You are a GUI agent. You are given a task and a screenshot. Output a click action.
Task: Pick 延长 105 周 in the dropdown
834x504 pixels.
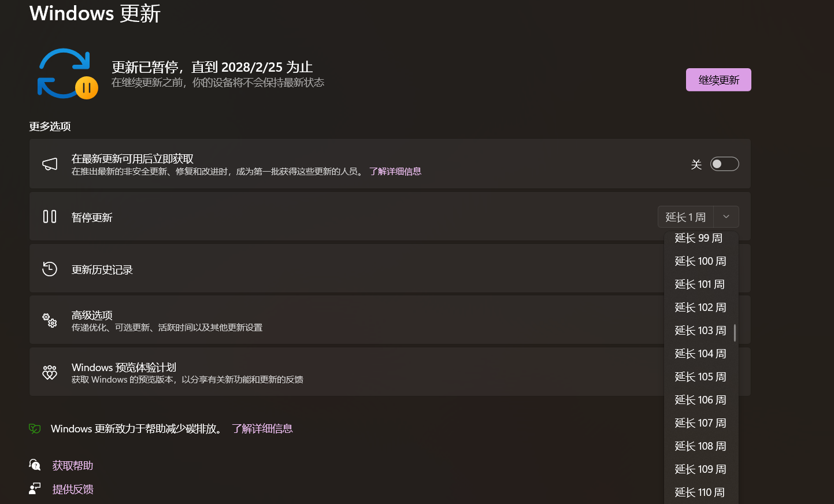point(701,377)
